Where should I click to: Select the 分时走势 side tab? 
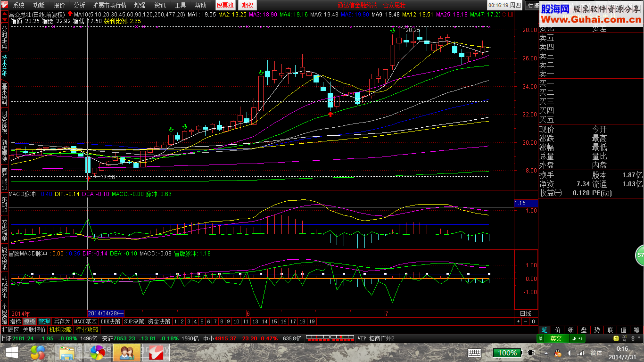pyautogui.click(x=4, y=39)
